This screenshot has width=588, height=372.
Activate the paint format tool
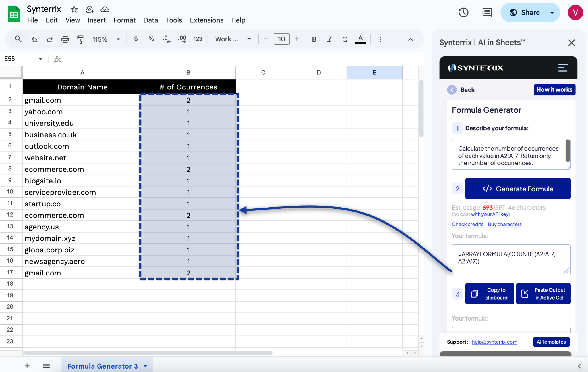pos(80,39)
